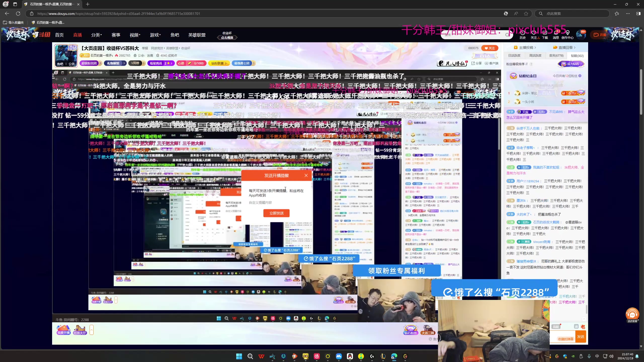Toggle the 中 input method indicator
Screen dimensions: 644x362
tap(597, 356)
